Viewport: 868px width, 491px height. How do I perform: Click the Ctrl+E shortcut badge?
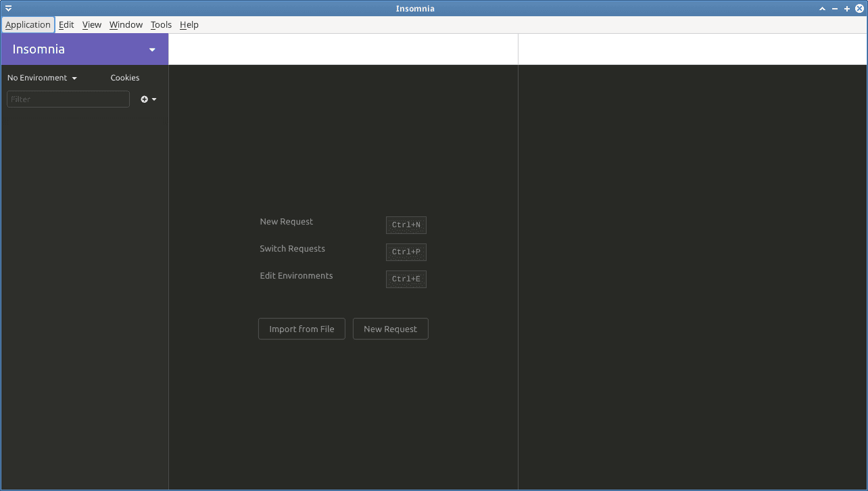[406, 279]
